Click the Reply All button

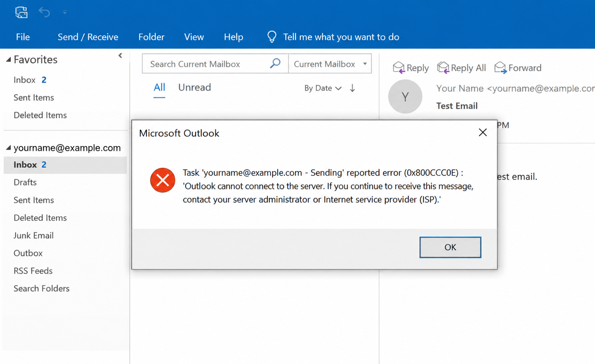click(461, 68)
